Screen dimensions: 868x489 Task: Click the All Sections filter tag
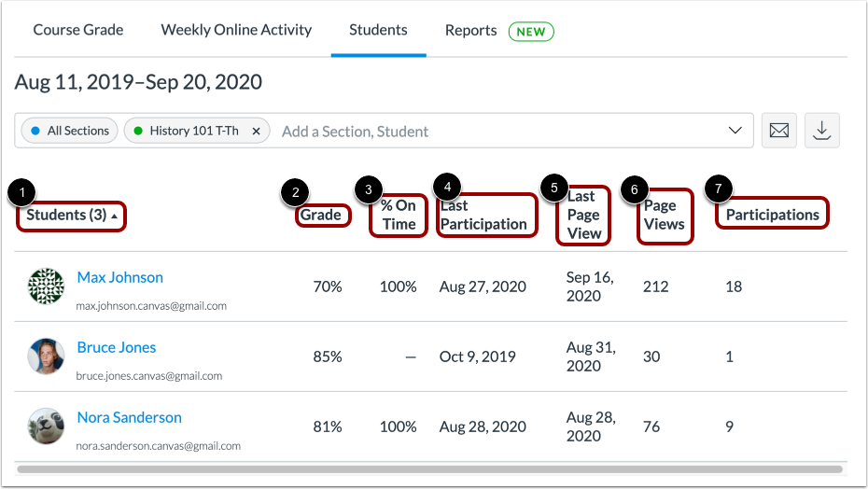(70, 132)
